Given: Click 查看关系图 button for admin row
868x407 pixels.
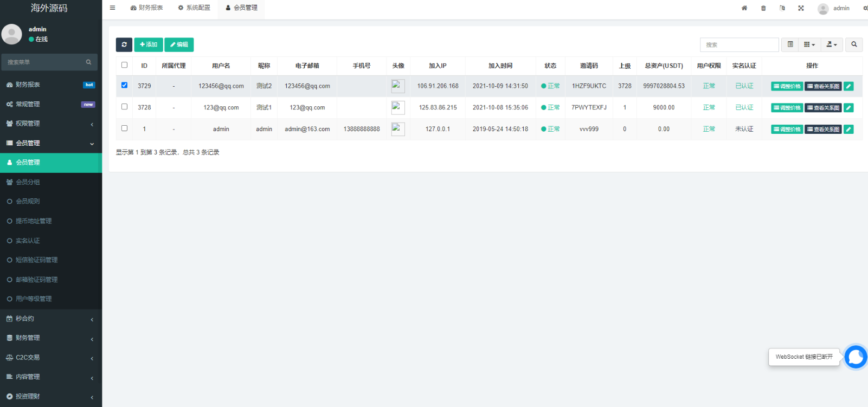Looking at the screenshot, I should (x=823, y=130).
